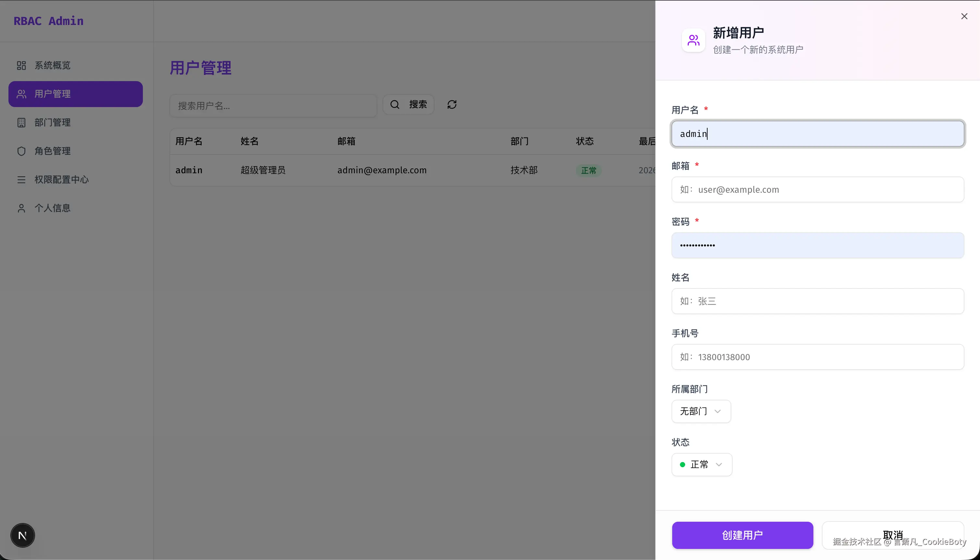The width and height of the screenshot is (980, 560).
Task: Click the RBAC Admin logo text
Action: coord(48,21)
